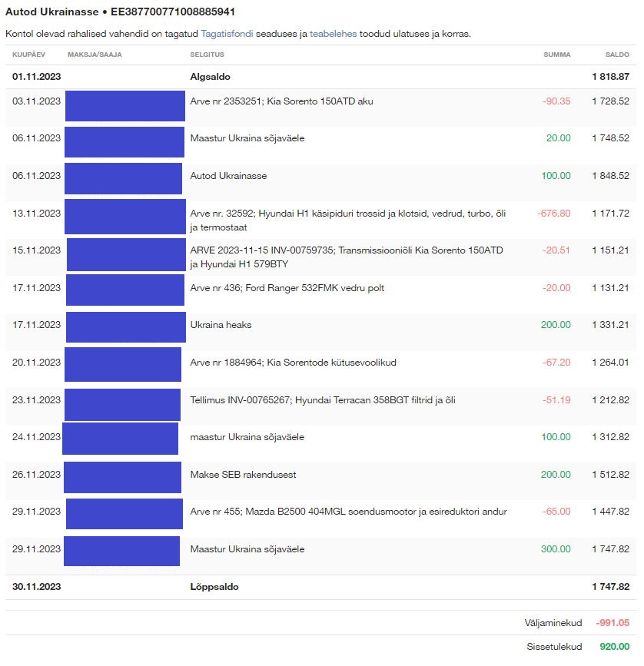
Task: Click the Kia Sorentode kütusevoolikud transaction
Action: [x=293, y=363]
